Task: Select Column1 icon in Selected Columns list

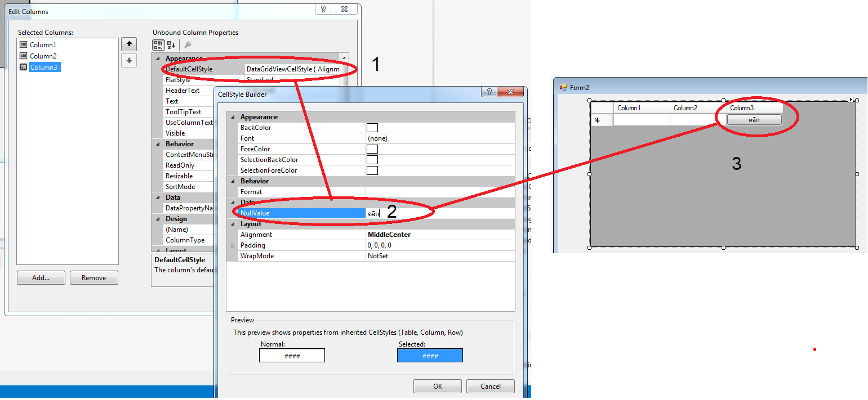Action: coord(23,44)
